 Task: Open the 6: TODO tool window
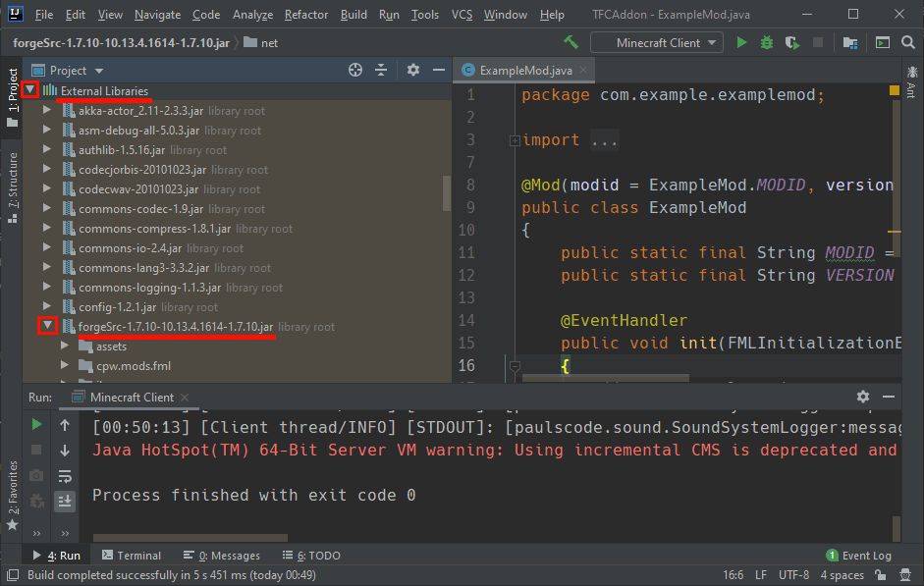coord(311,556)
